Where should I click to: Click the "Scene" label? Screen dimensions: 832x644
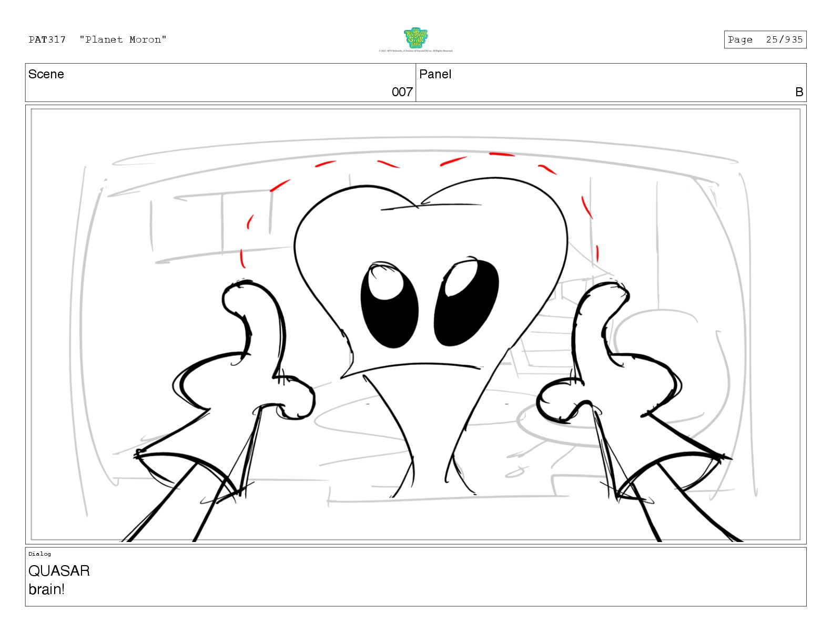tap(46, 74)
